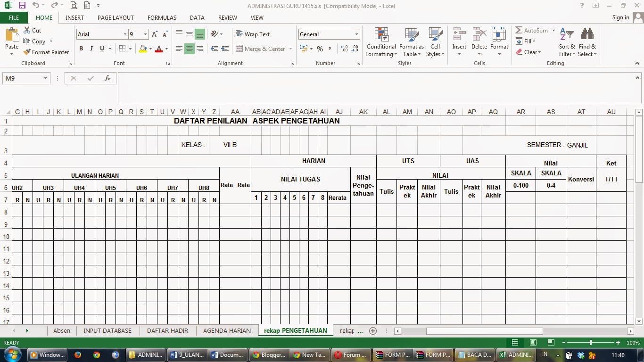Decrease font size with the smaller A icon
This screenshot has height=362, width=644.
[165, 34]
